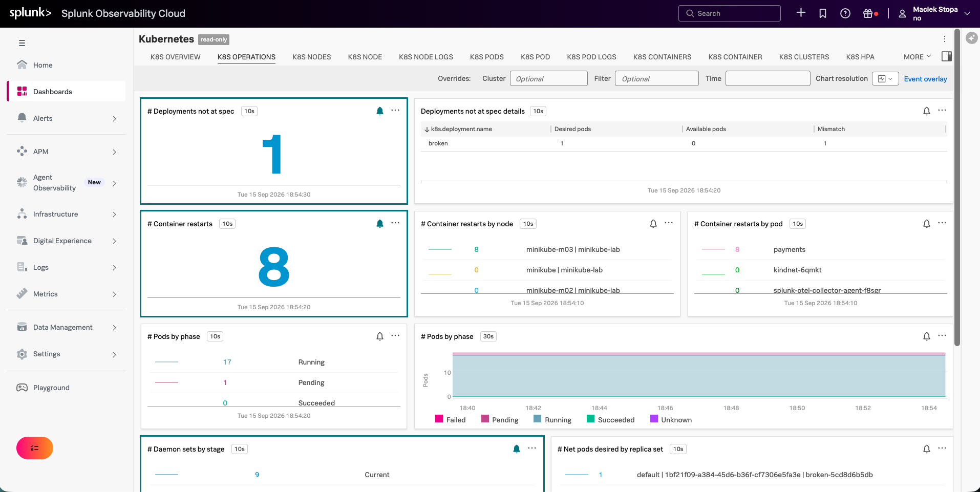Collapse the sidebar hamburger menu

(22, 43)
